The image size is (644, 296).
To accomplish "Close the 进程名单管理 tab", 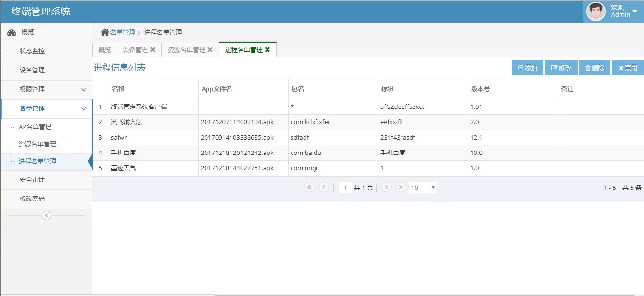I will (x=267, y=50).
